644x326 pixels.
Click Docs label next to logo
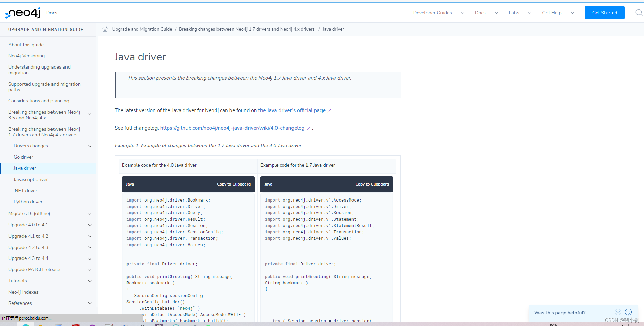point(52,13)
